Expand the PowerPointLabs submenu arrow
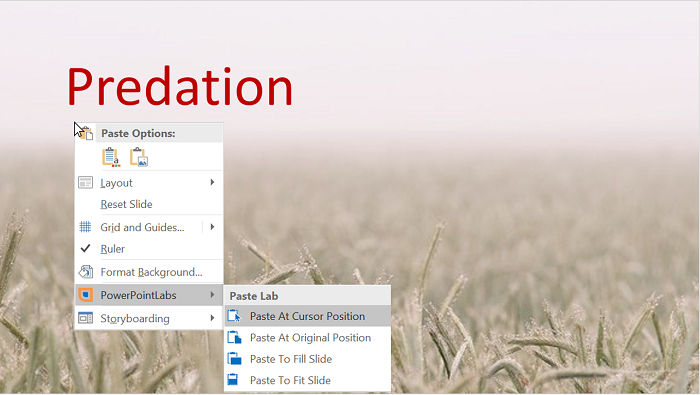This screenshot has height=395, width=700. (x=212, y=295)
